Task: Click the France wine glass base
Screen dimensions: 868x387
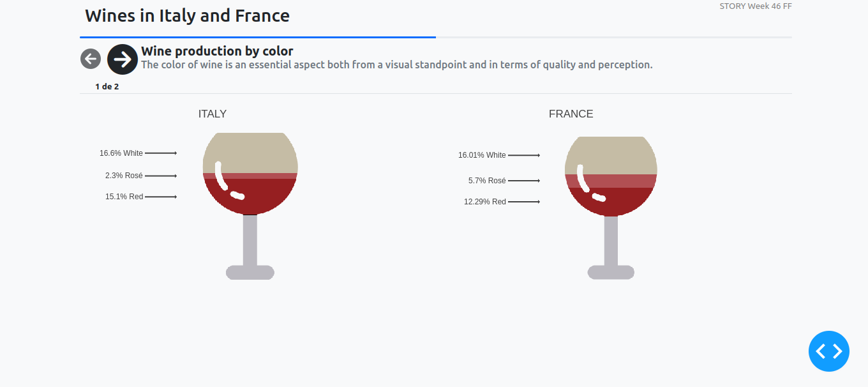Action: coord(611,273)
